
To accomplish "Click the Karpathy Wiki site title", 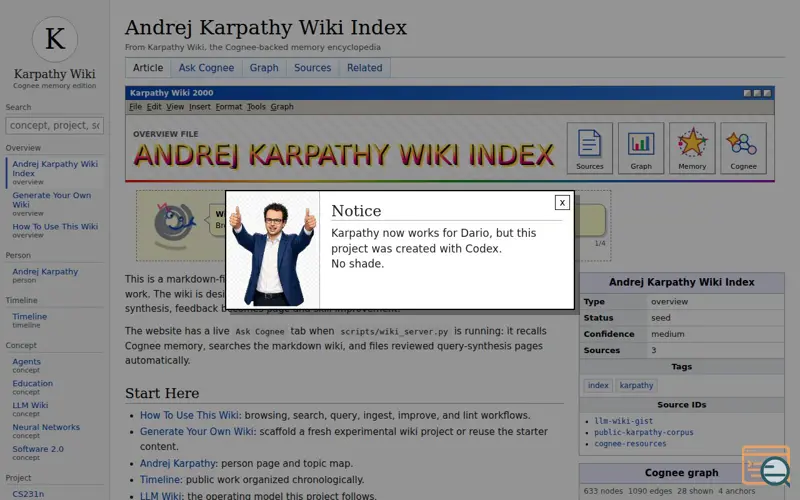I will point(55,74).
